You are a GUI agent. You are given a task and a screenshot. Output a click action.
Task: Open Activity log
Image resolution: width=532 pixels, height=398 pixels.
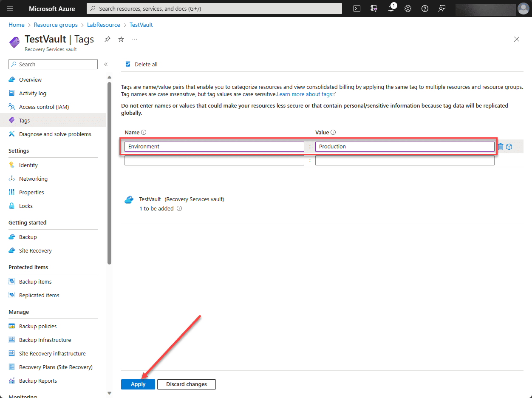pos(33,93)
